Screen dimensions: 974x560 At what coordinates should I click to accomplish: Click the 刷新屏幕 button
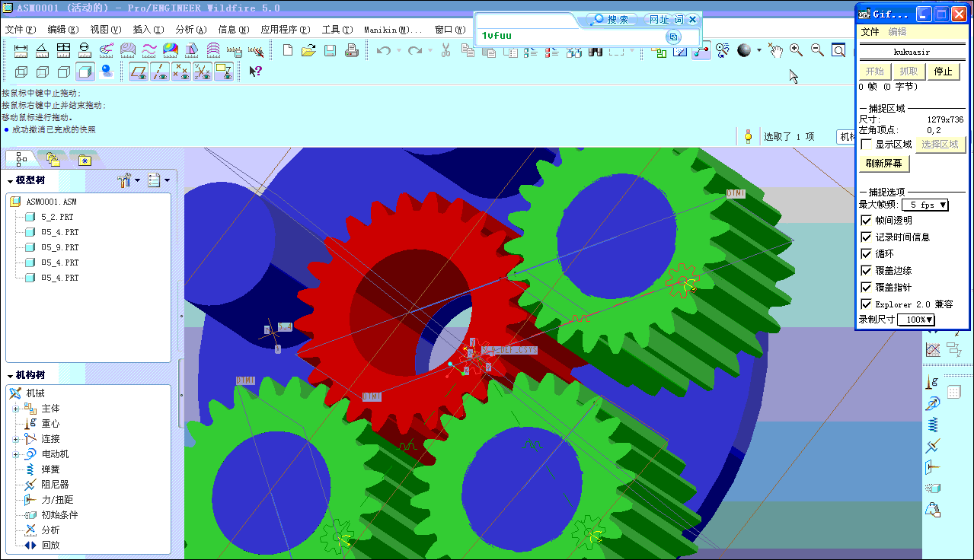click(x=884, y=163)
